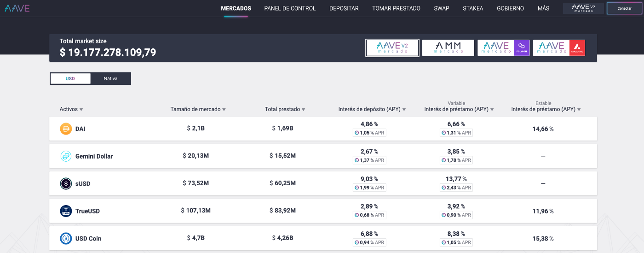Click the reward icon beside DAI borrow 1,31 % APR
644x253 pixels.
pyautogui.click(x=443, y=133)
